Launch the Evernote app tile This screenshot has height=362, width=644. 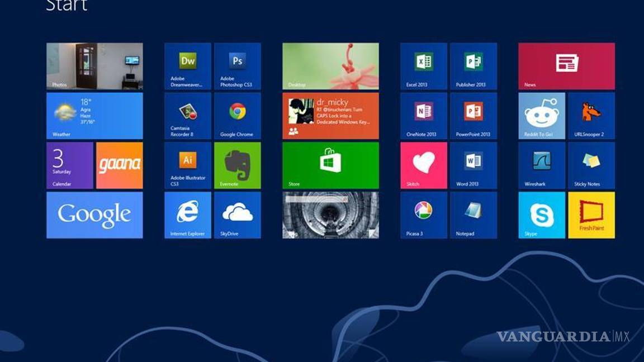[238, 165]
